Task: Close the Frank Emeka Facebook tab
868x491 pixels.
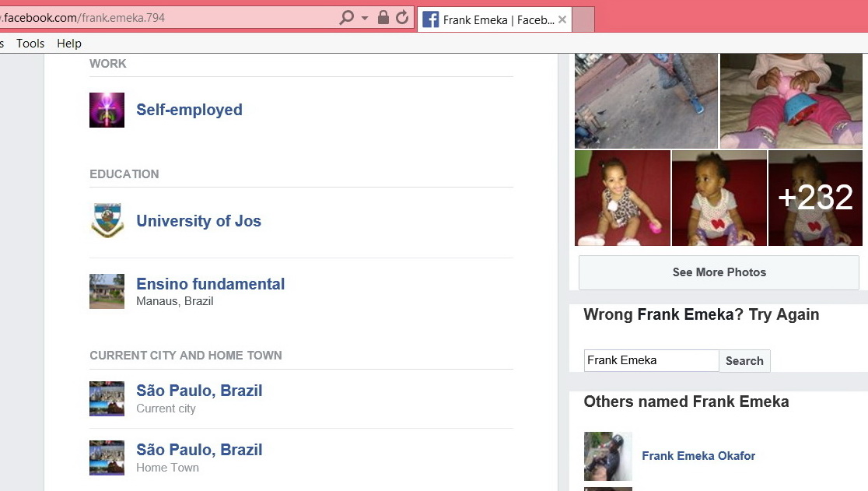Action: (562, 19)
